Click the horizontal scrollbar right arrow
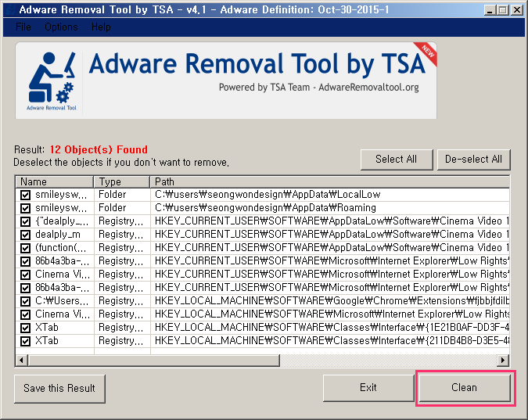This screenshot has height=420, width=528. click(503, 361)
